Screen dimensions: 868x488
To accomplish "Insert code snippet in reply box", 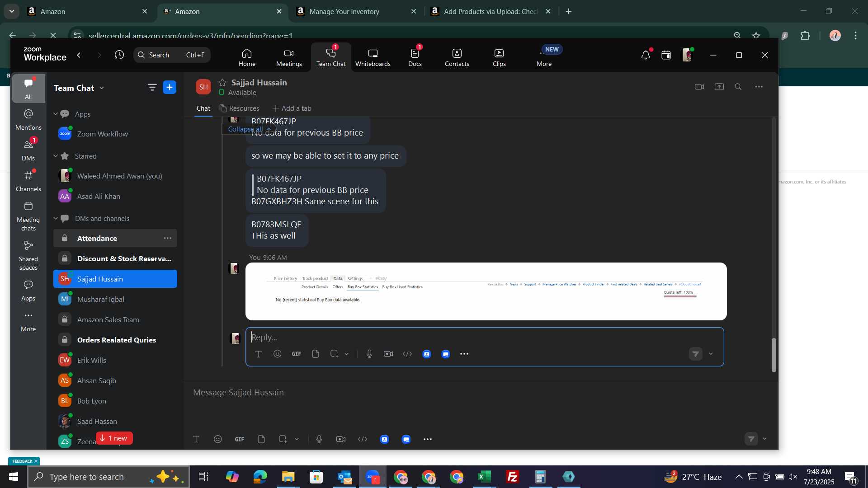I will 407,354.
